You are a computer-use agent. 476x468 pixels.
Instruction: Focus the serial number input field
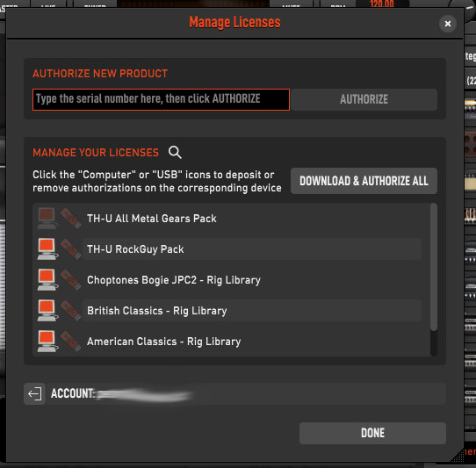(161, 99)
